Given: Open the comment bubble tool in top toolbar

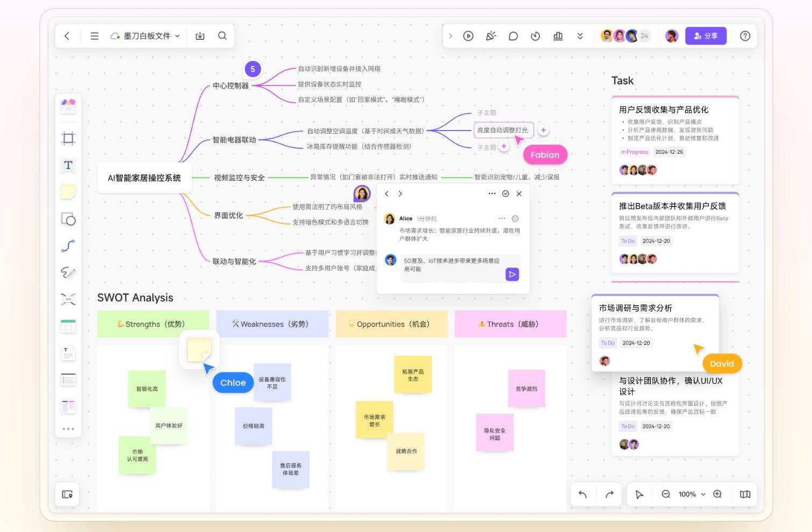Looking at the screenshot, I should (513, 36).
